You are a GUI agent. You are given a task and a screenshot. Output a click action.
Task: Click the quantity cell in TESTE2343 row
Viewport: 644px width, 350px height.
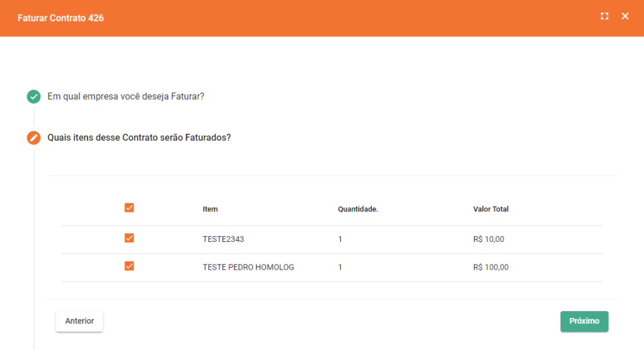click(340, 239)
